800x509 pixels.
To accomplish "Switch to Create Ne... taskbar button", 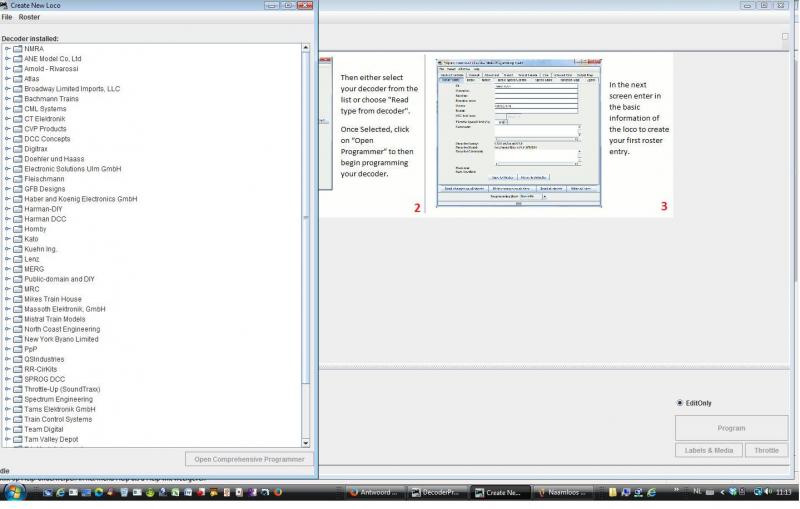I will pos(500,493).
